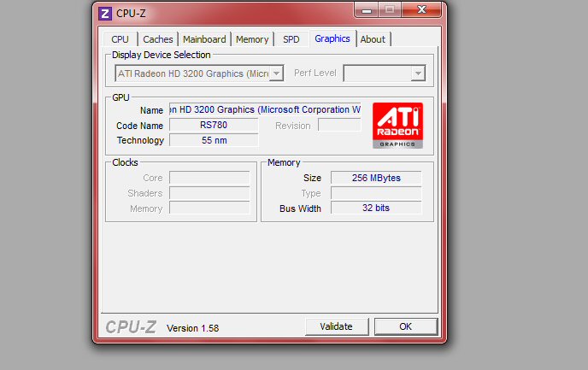Image resolution: width=588 pixels, height=370 pixels.
Task: Click the 55 nm Technology value
Action: [214, 141]
